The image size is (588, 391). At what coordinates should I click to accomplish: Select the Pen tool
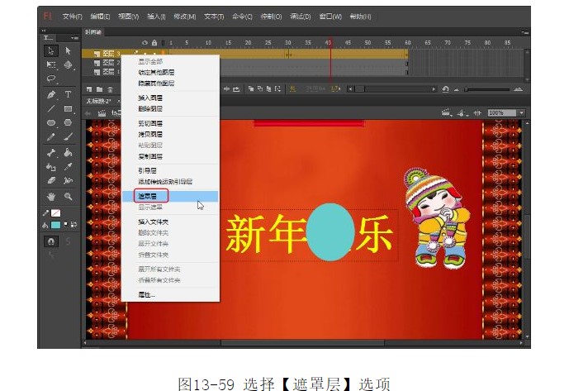51,95
